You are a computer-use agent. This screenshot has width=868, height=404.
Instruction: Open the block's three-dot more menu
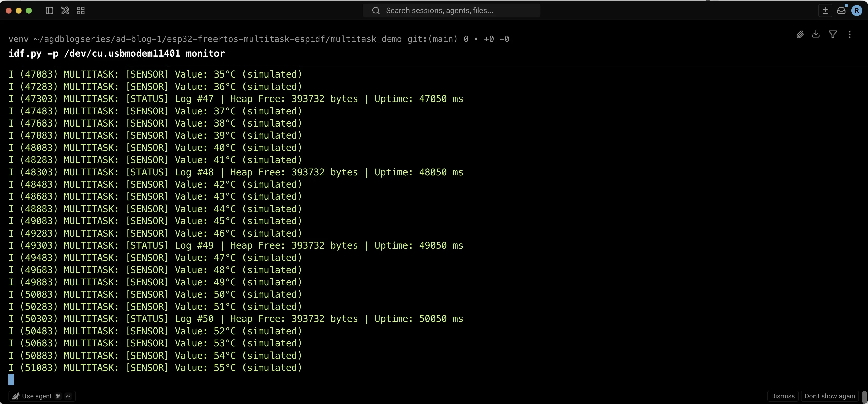pyautogui.click(x=850, y=34)
